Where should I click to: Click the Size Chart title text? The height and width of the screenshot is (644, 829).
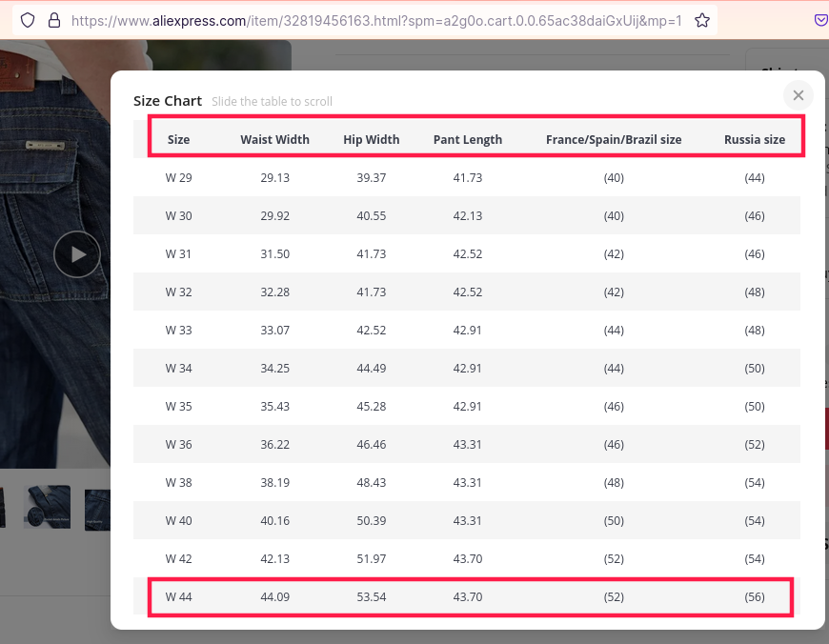pyautogui.click(x=168, y=101)
